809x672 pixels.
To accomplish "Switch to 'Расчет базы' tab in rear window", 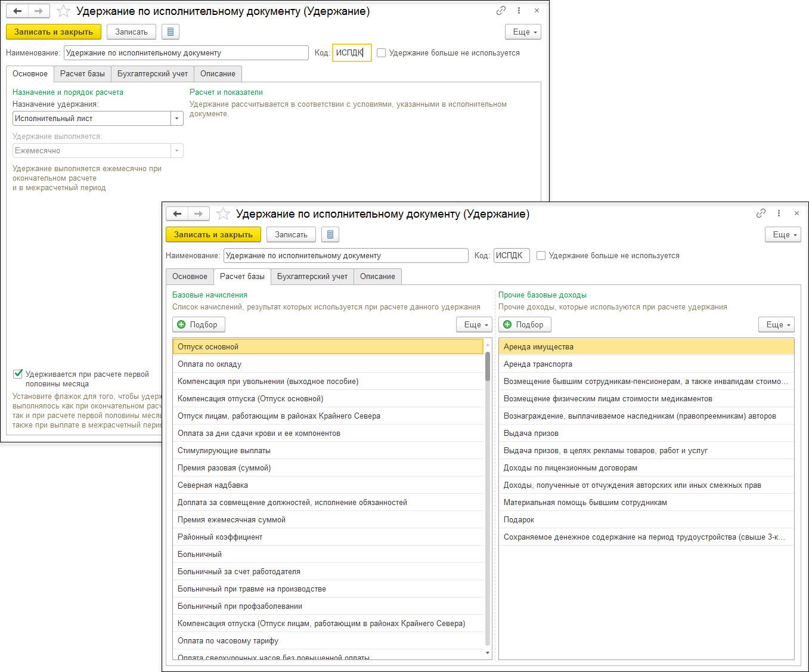I will pyautogui.click(x=82, y=74).
